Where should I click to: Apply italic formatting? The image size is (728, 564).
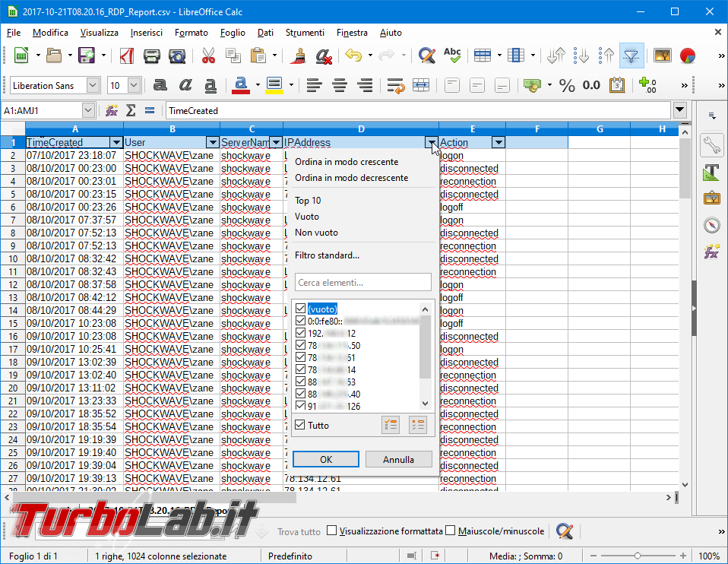click(x=185, y=85)
